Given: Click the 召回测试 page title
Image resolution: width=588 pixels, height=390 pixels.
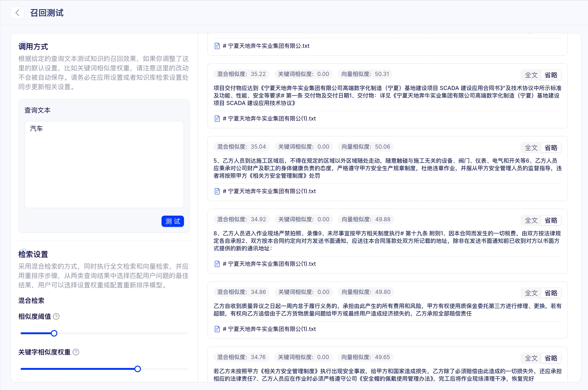Looking at the screenshot, I should (x=47, y=13).
